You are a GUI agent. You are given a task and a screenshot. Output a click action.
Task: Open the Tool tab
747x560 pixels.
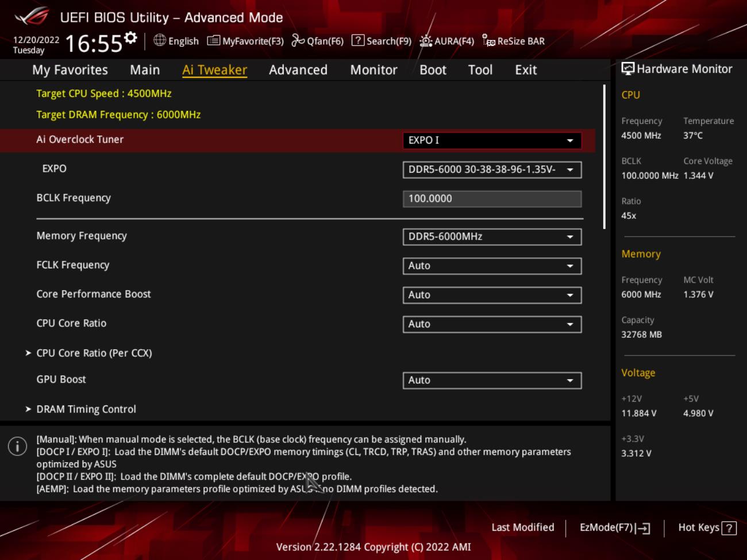point(480,70)
